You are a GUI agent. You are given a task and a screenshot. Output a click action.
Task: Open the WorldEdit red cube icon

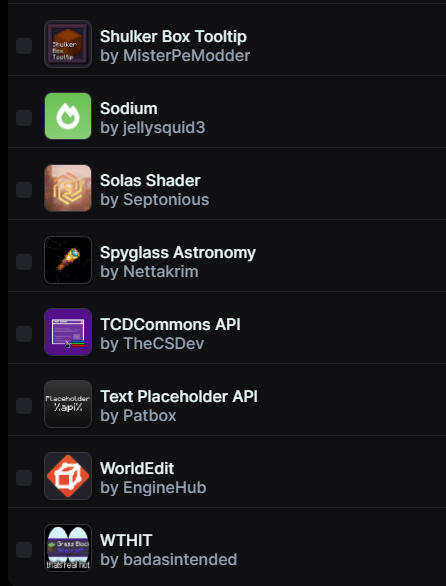pos(68,476)
